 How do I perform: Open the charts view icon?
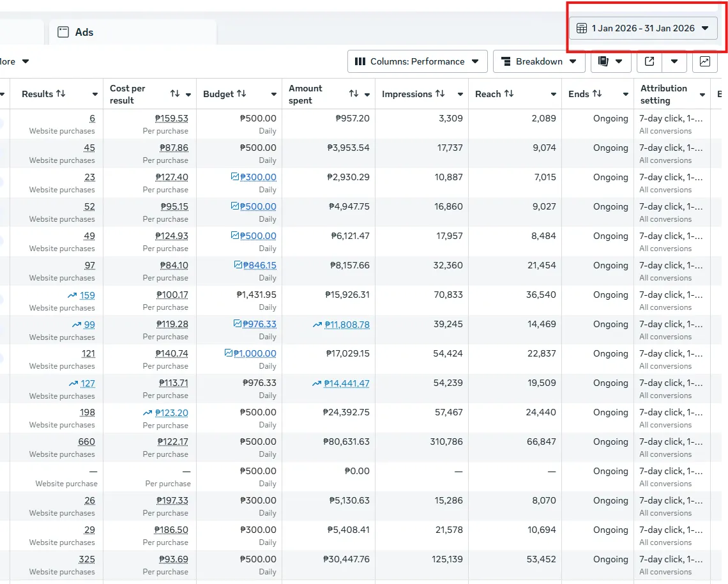[705, 61]
